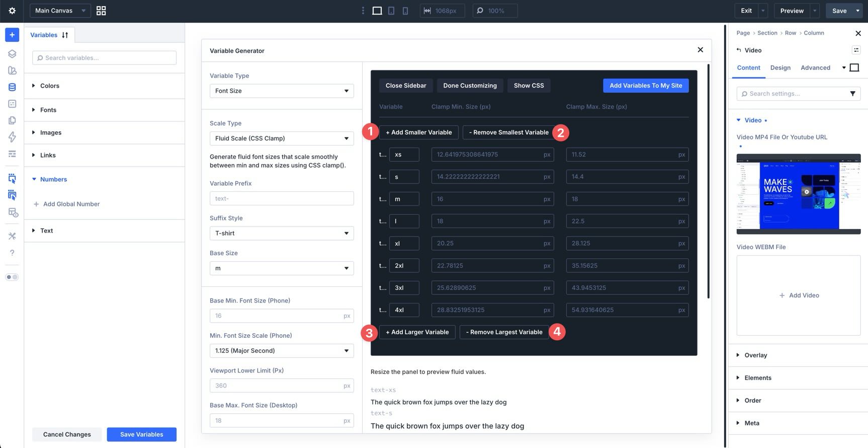Click the sort icon beside Variables tab
Screen dimensions: 868x448
(x=65, y=35)
